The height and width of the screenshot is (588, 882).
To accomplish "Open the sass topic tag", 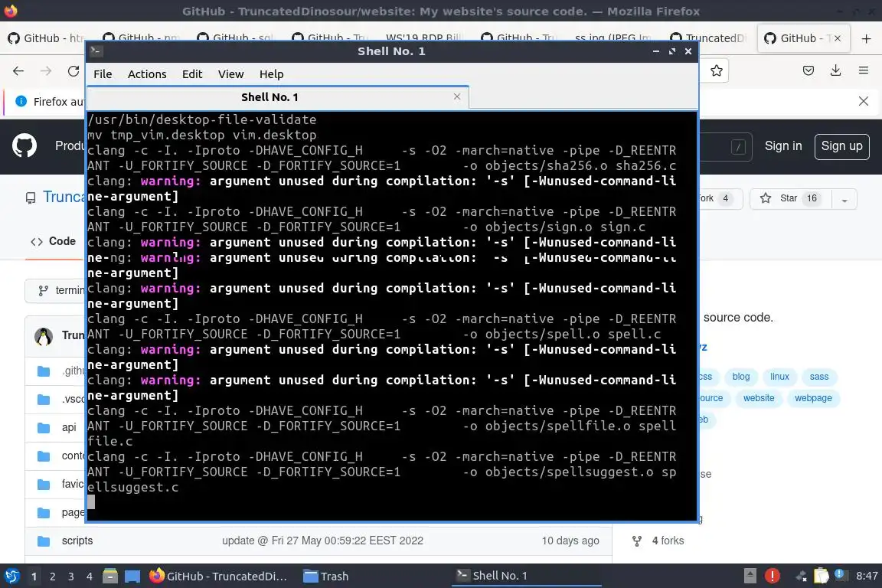I will [819, 377].
